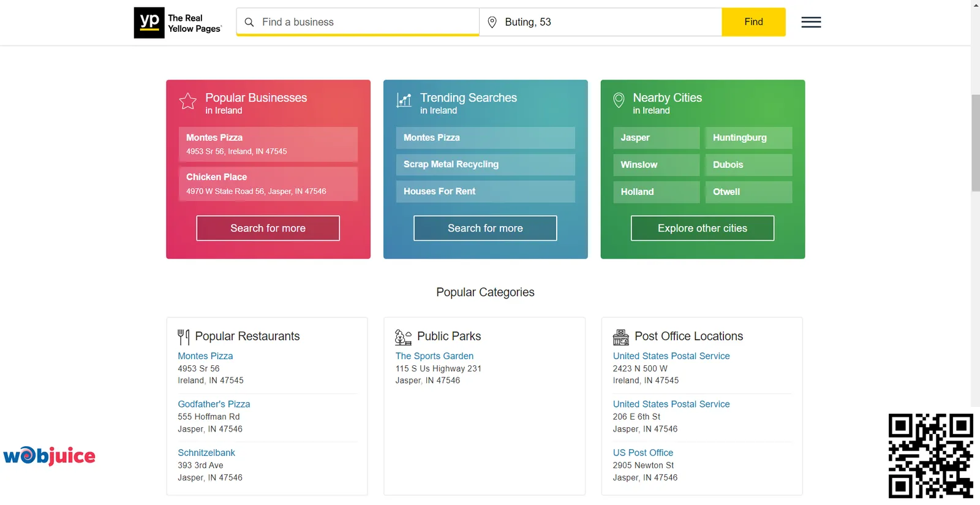
Task: Click Explore other cities button
Action: pyautogui.click(x=703, y=228)
